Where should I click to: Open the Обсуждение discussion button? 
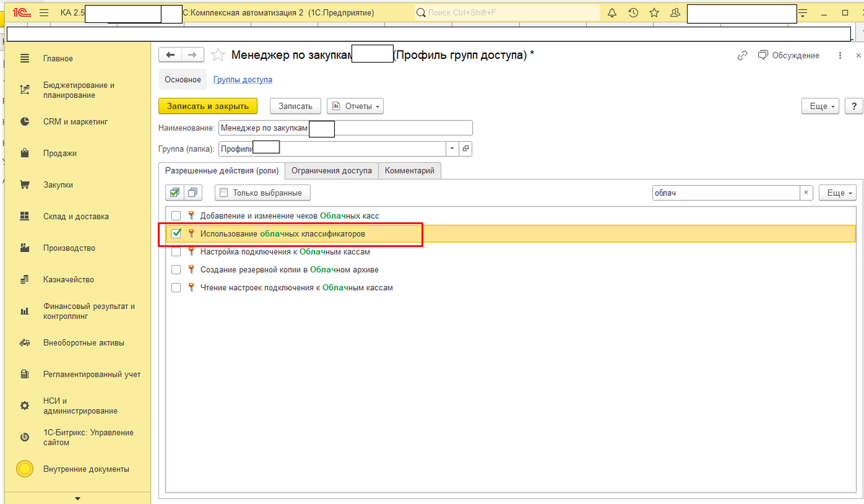click(x=788, y=55)
